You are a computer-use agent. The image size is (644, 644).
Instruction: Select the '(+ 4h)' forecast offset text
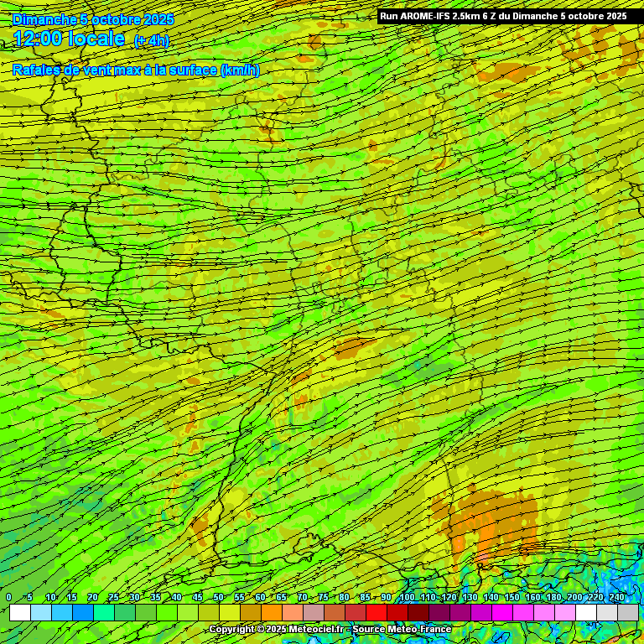click(x=152, y=40)
